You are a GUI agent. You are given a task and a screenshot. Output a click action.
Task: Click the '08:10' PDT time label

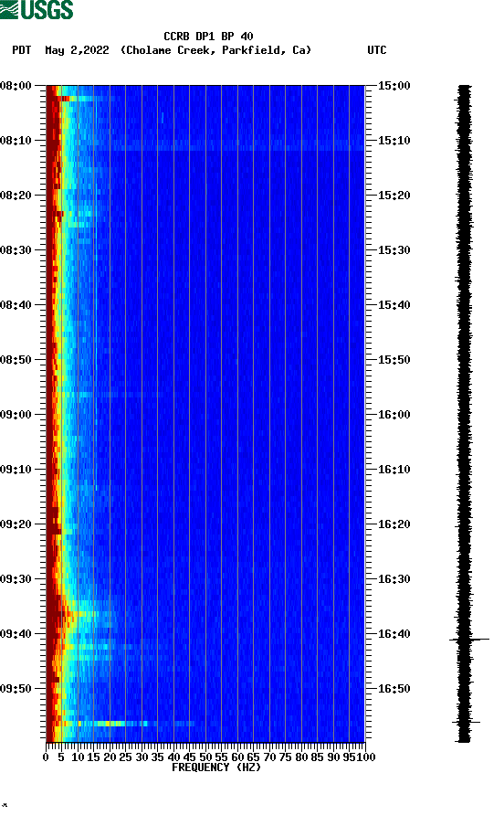tap(16, 141)
